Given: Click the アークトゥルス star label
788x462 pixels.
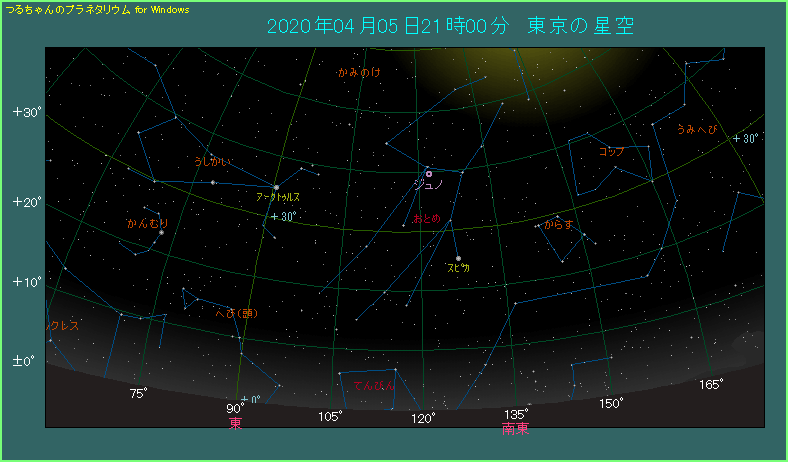Looking at the screenshot, I should [278, 198].
